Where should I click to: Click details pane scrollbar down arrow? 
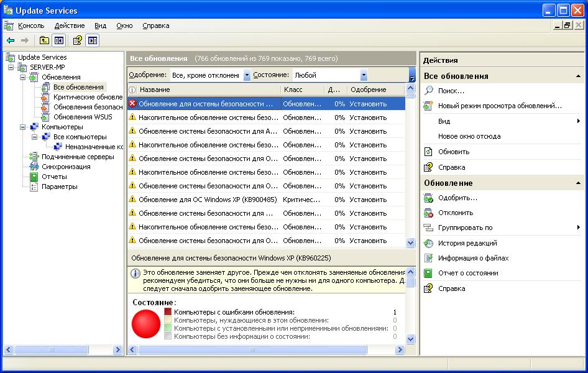click(411, 339)
